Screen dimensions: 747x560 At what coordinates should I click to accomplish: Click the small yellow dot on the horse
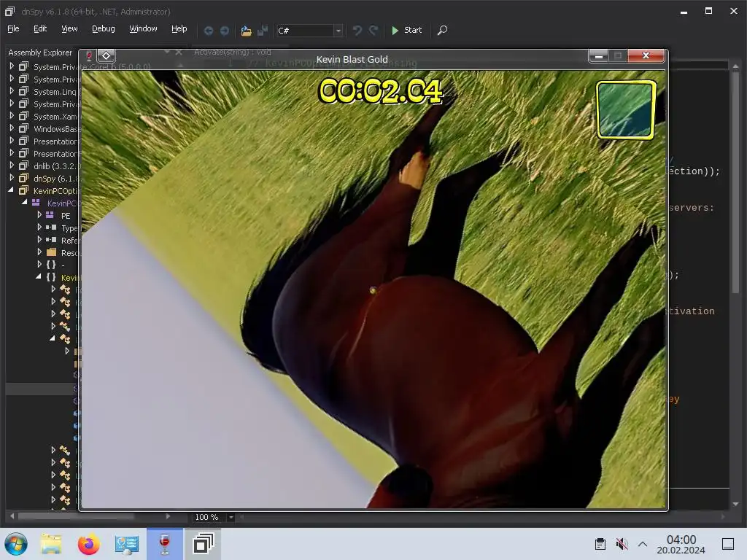click(373, 290)
